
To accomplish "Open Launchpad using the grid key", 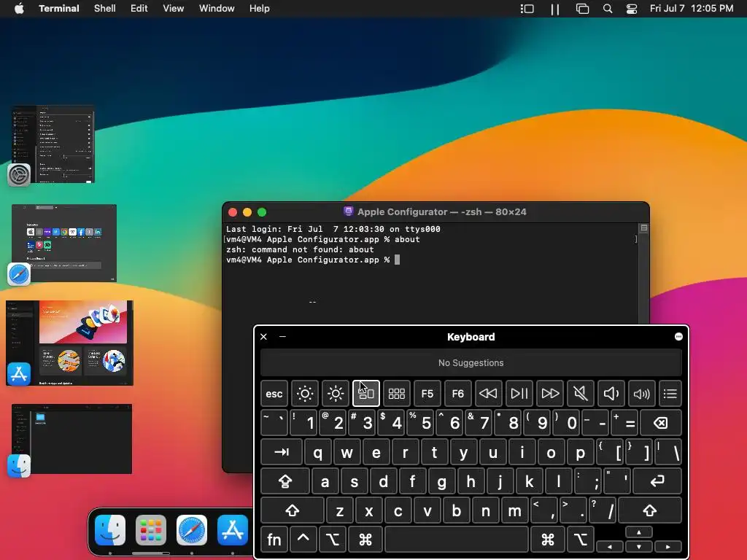I will [396, 394].
